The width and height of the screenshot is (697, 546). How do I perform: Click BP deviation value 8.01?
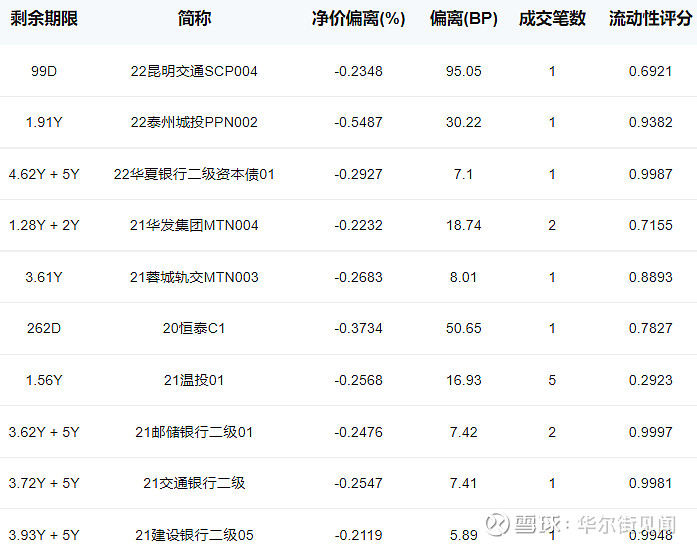[463, 277]
